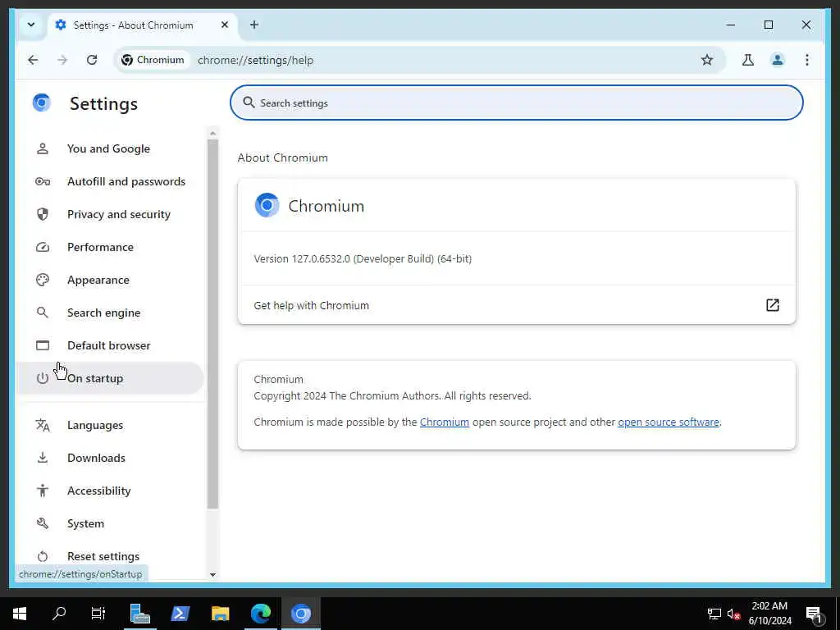Screen dimensions: 840x630
Task: Open Default browser settings
Action: (109, 345)
